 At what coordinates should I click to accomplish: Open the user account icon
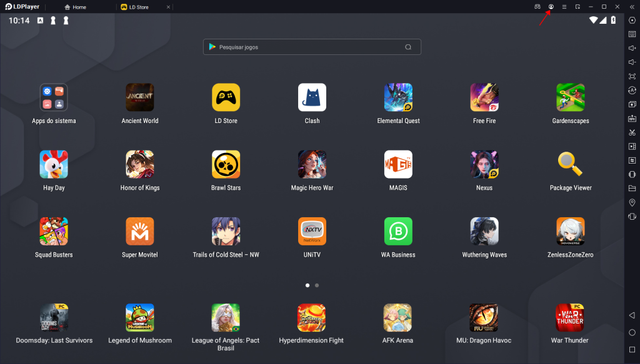[x=551, y=6]
